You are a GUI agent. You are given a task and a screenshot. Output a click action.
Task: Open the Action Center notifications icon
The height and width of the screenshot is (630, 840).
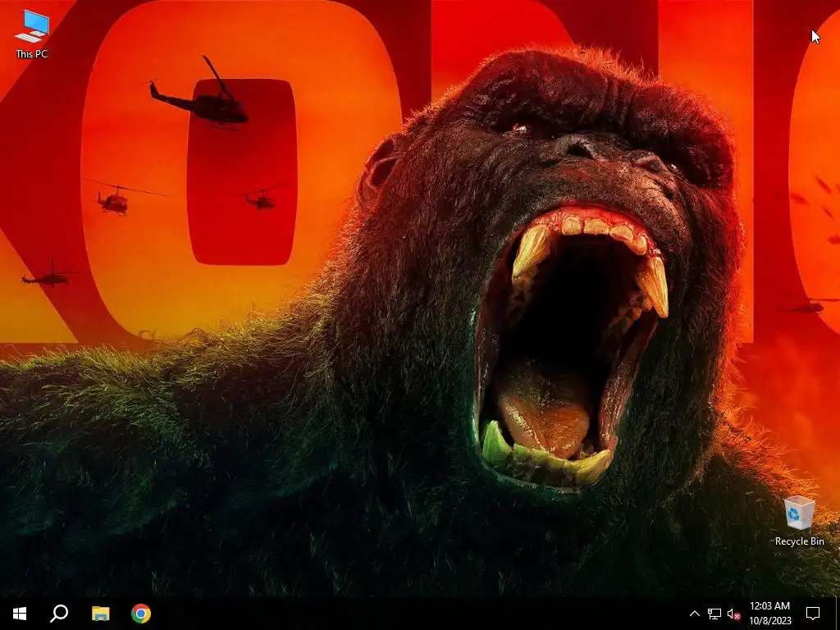(x=813, y=614)
